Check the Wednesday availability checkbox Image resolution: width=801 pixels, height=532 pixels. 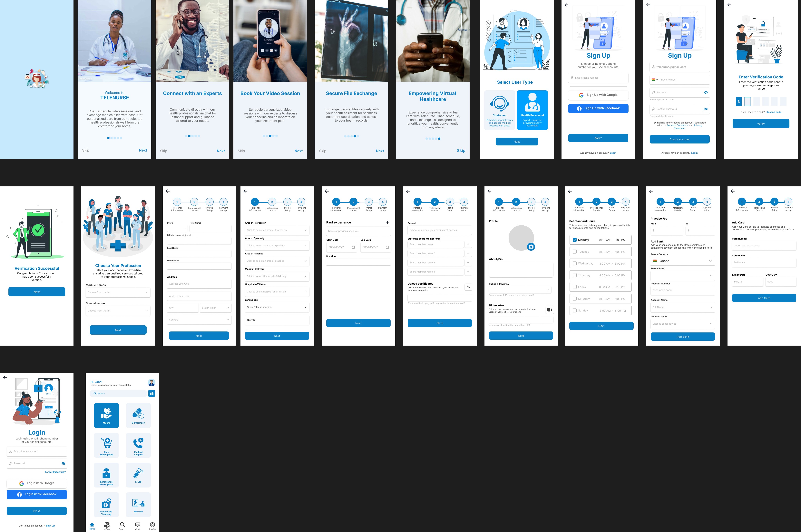(x=574, y=263)
